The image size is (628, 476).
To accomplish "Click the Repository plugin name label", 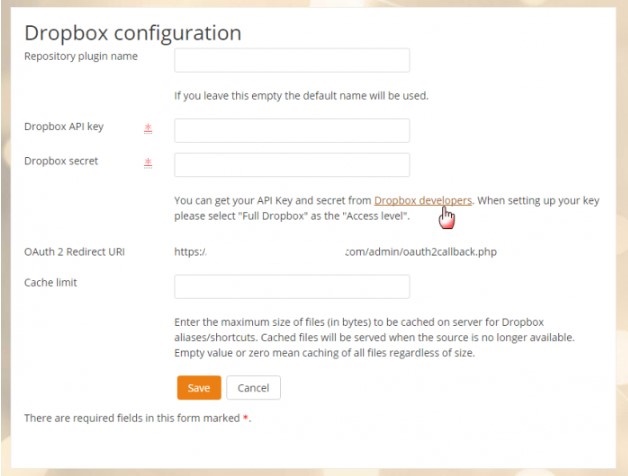I will pyautogui.click(x=81, y=56).
